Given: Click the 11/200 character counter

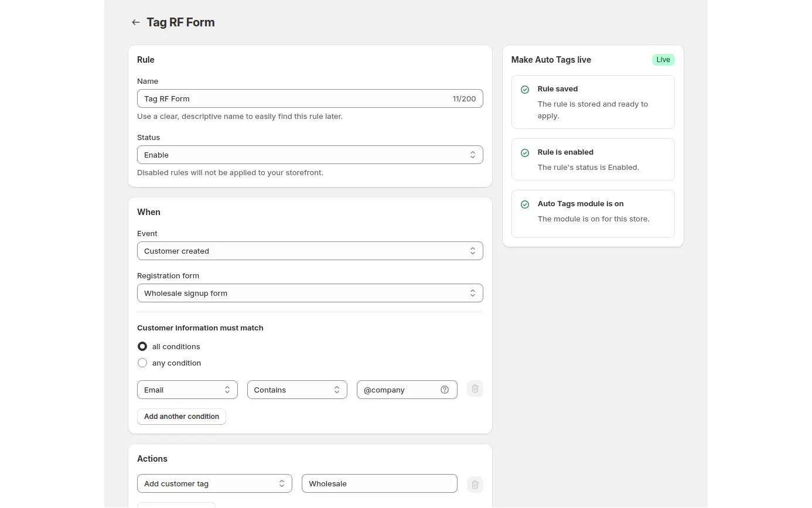Looking at the screenshot, I should pyautogui.click(x=464, y=98).
